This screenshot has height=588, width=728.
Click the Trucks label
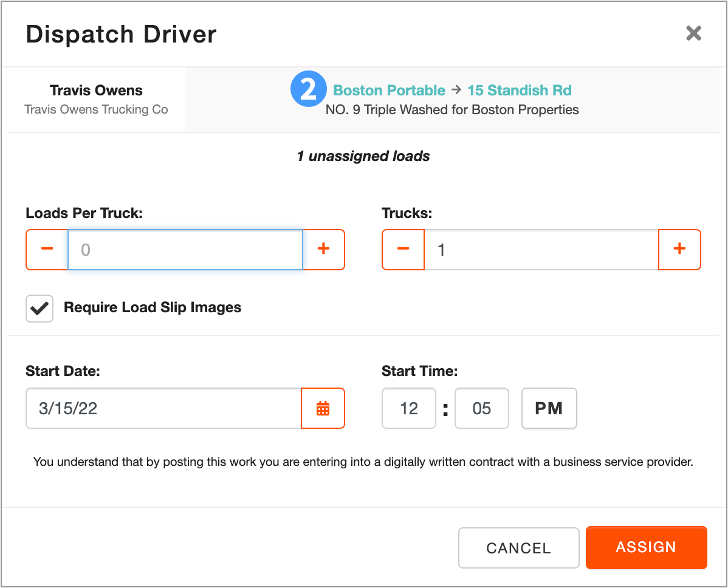[407, 213]
